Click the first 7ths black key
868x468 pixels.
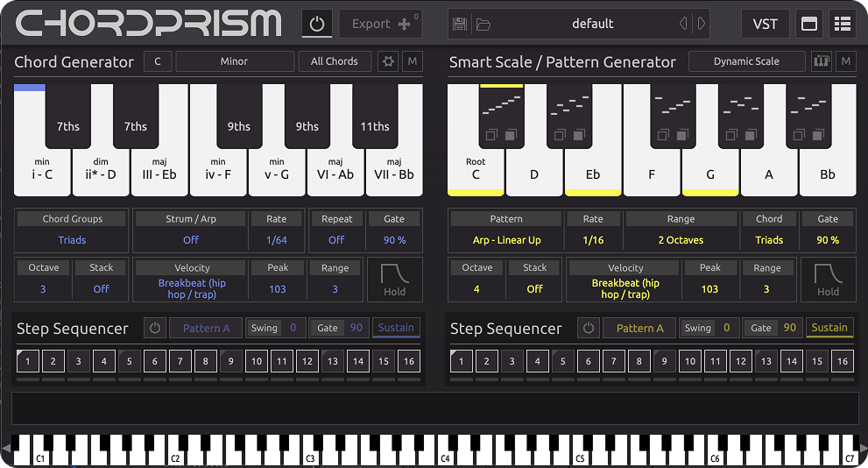tap(68, 117)
